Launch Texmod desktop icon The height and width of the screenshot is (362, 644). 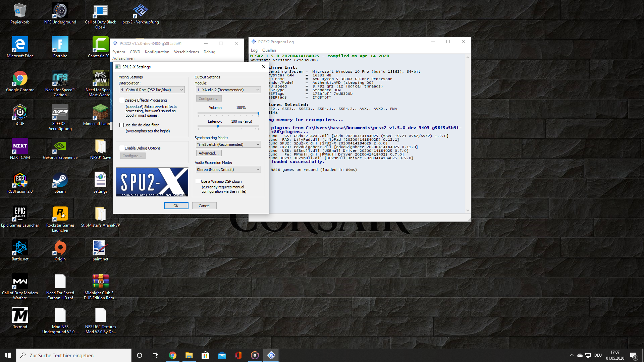20,318
